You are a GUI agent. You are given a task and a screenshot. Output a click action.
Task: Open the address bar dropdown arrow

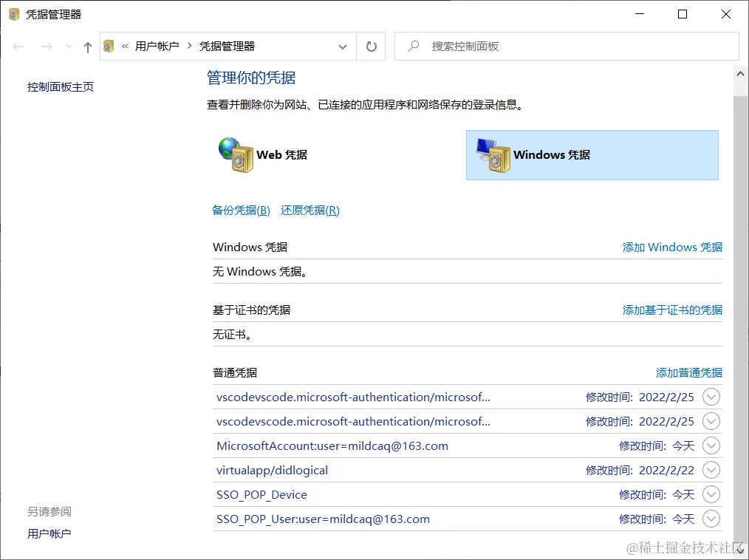coord(342,46)
